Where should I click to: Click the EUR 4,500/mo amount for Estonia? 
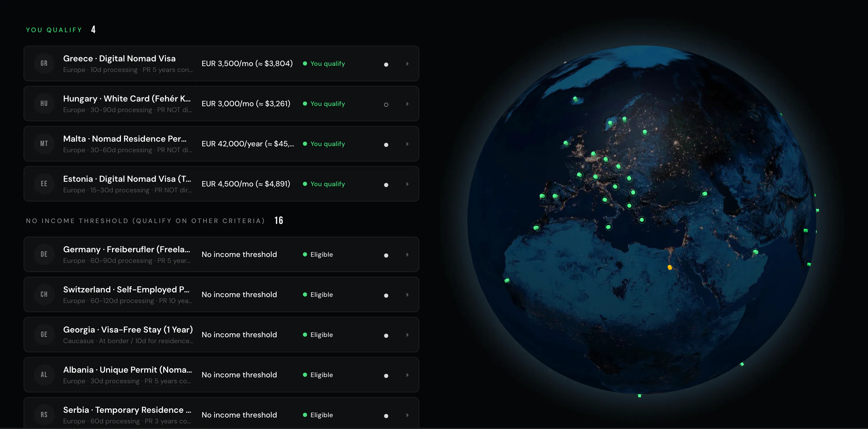pos(246,184)
